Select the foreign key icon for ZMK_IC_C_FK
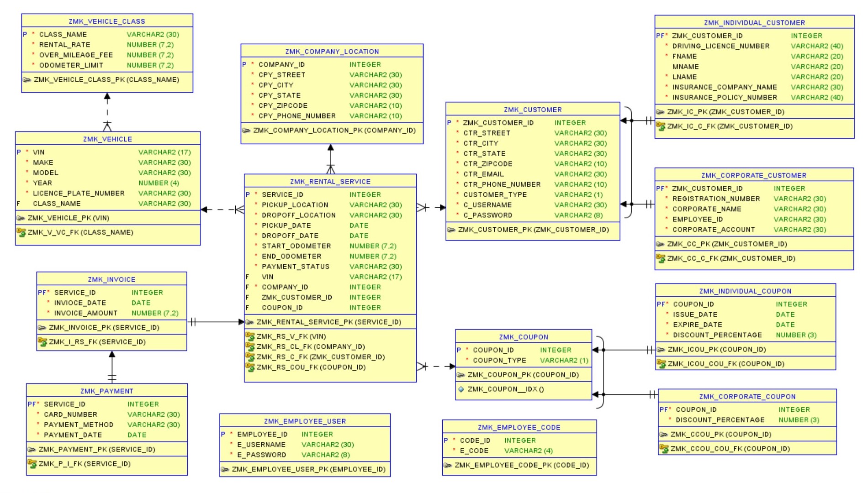This screenshot has height=493, width=868. click(x=662, y=126)
